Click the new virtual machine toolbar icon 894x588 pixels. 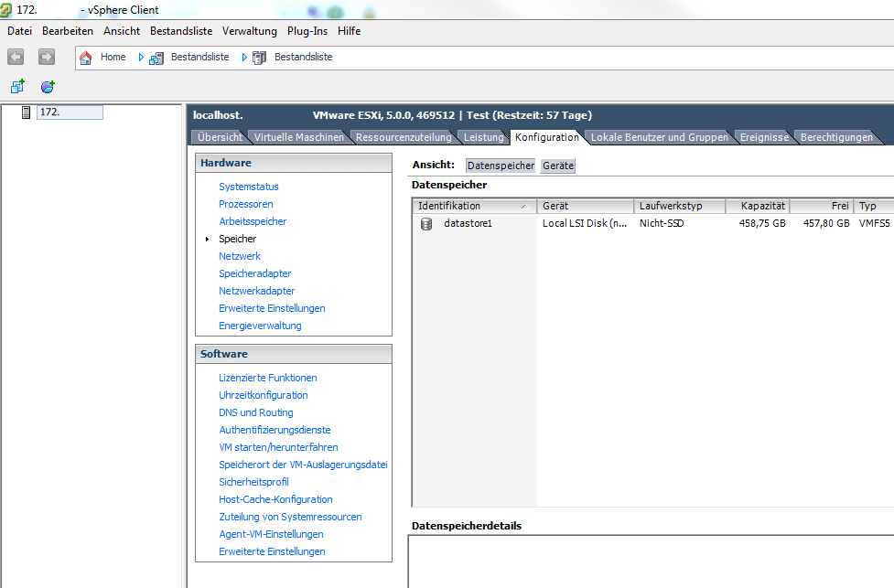pos(17,87)
